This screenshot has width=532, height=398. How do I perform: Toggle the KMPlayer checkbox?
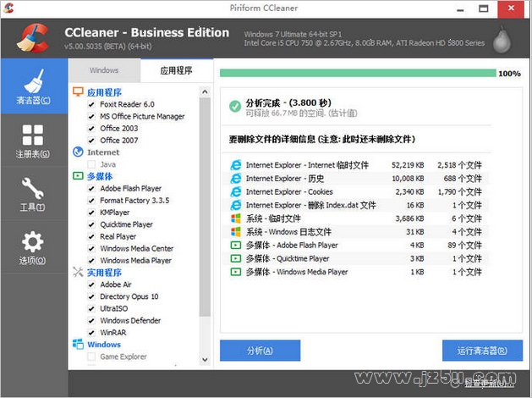click(91, 213)
